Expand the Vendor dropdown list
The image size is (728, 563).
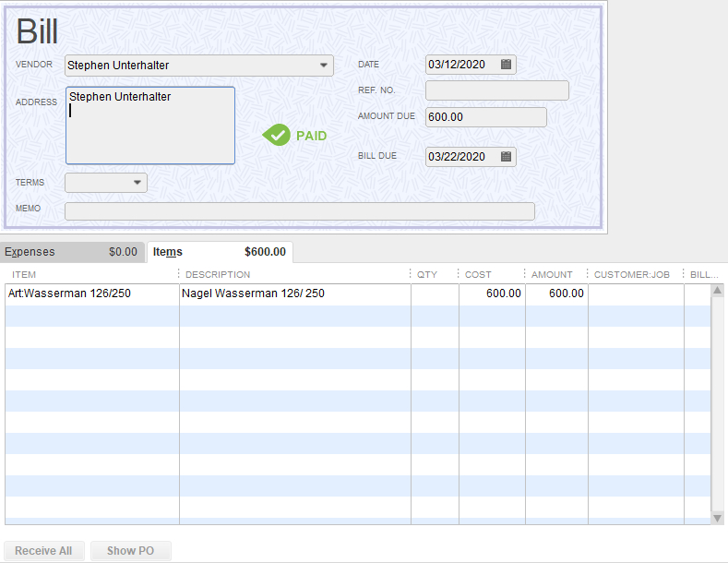pyautogui.click(x=324, y=66)
